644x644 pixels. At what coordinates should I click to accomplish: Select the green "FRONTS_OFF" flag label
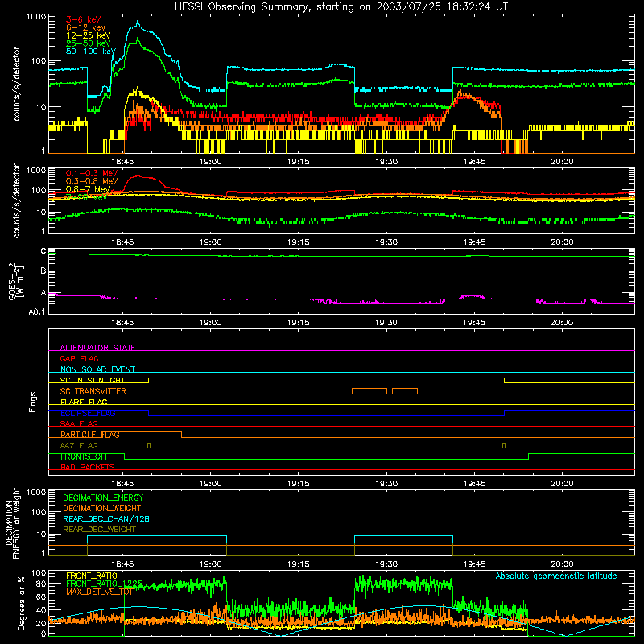click(85, 456)
